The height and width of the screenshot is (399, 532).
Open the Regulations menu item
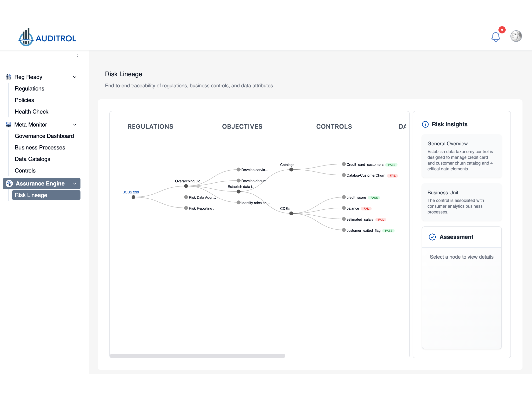tap(30, 88)
